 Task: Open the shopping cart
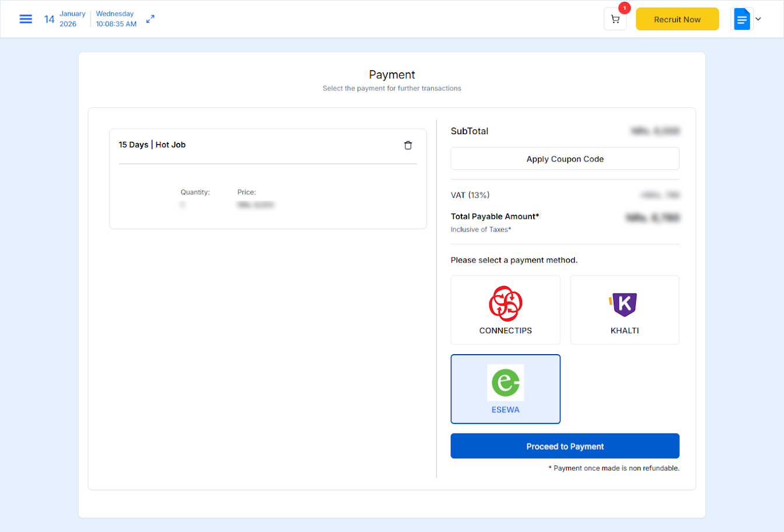(615, 19)
